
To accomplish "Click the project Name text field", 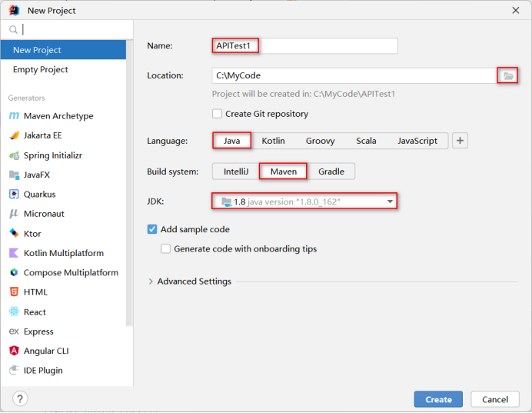I will 305,46.
